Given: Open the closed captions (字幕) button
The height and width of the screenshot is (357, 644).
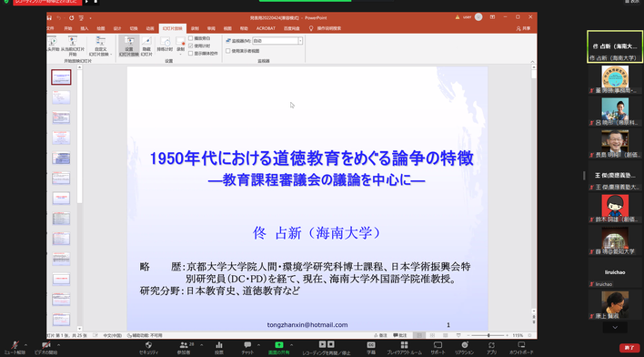Looking at the screenshot, I should [371, 348].
